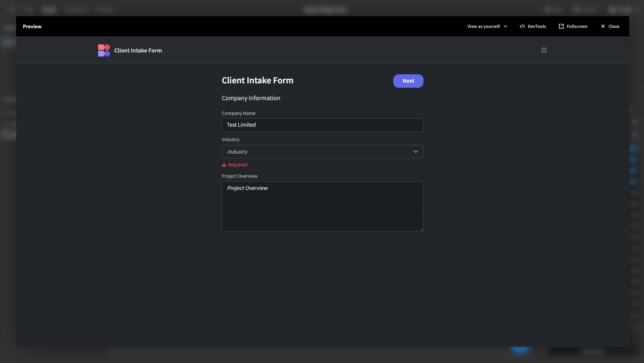This screenshot has height=363, width=644.
Task: Click the red Required error text
Action: point(238,165)
